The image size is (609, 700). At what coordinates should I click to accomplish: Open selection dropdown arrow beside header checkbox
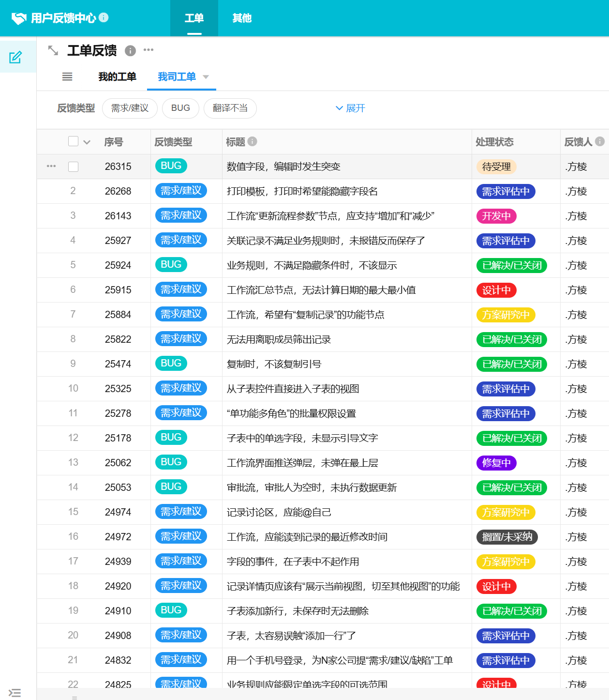point(87,142)
